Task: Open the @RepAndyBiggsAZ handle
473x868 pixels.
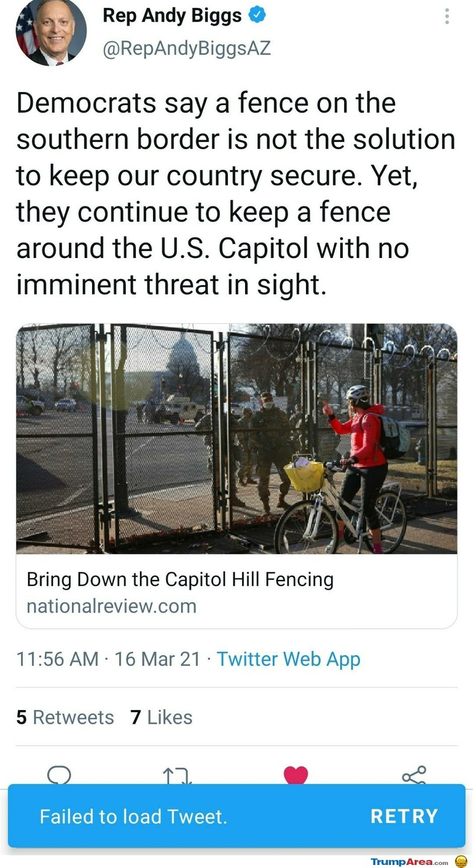Action: coord(186,49)
